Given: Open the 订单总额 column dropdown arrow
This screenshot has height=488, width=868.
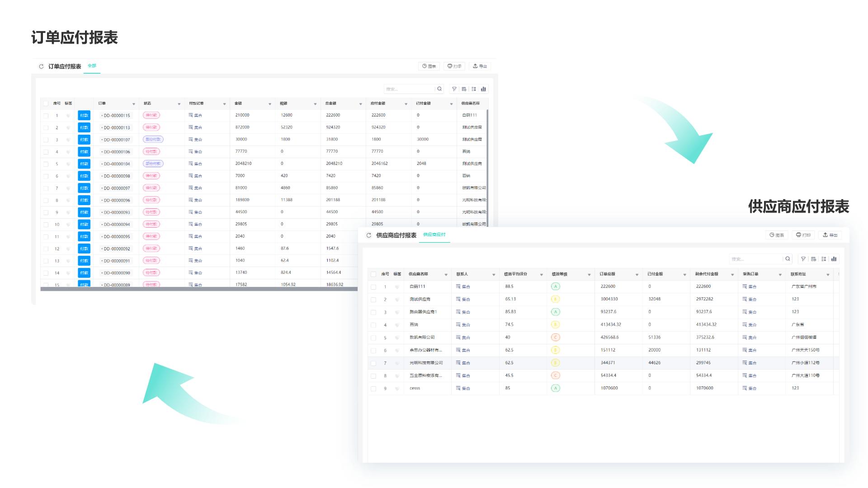Looking at the screenshot, I should [x=637, y=275].
